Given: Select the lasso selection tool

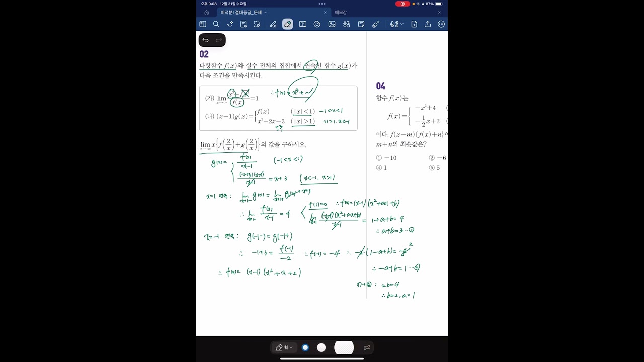Looking at the screenshot, I should click(x=257, y=24).
